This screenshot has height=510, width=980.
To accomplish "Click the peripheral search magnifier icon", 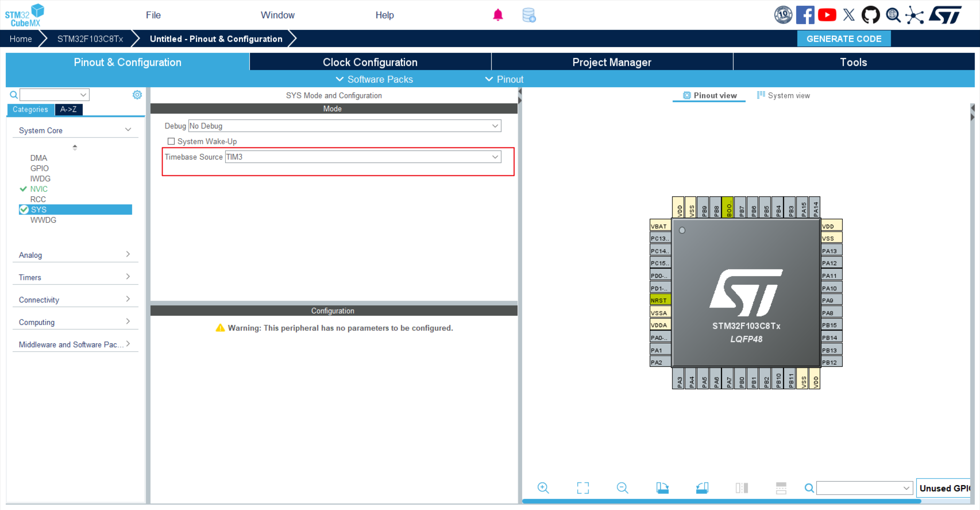I will click(14, 95).
